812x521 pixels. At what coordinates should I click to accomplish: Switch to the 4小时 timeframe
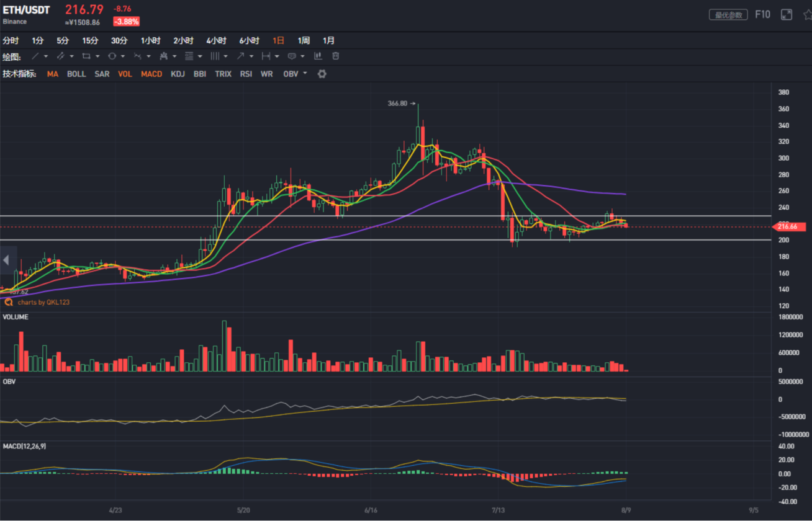[x=216, y=40]
